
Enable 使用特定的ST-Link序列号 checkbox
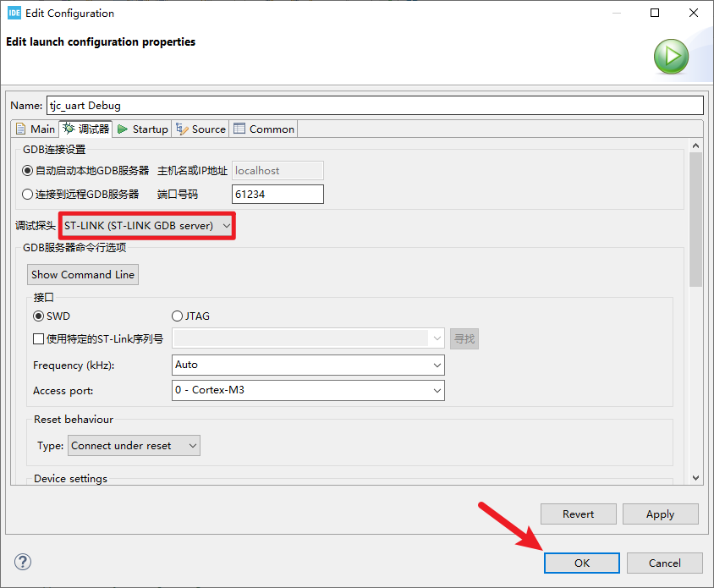pyautogui.click(x=39, y=339)
